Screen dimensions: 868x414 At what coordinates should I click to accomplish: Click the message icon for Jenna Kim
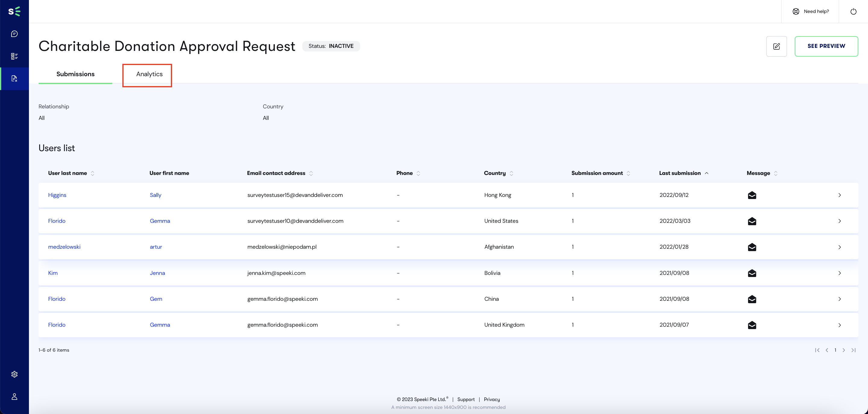751,273
